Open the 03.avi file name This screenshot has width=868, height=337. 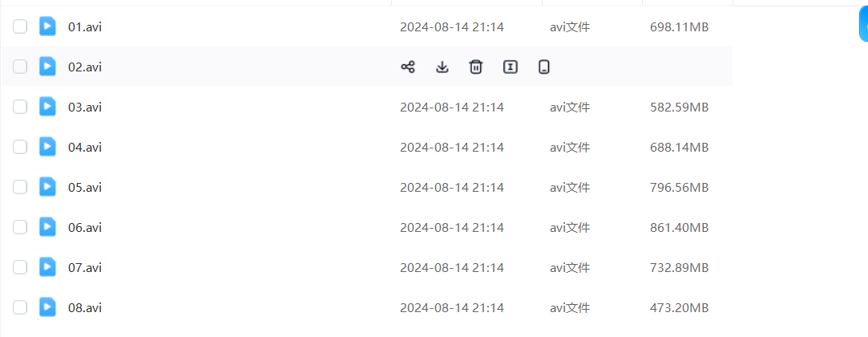pos(85,107)
